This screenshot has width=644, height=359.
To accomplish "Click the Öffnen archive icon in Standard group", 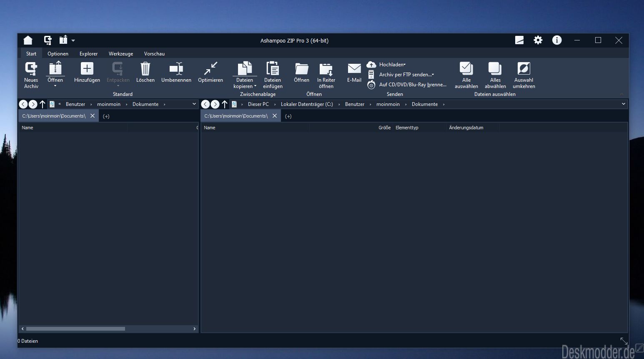I will point(55,69).
